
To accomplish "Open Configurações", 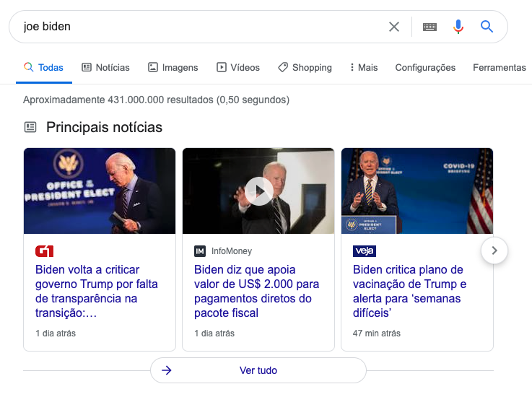I will 425,68.
